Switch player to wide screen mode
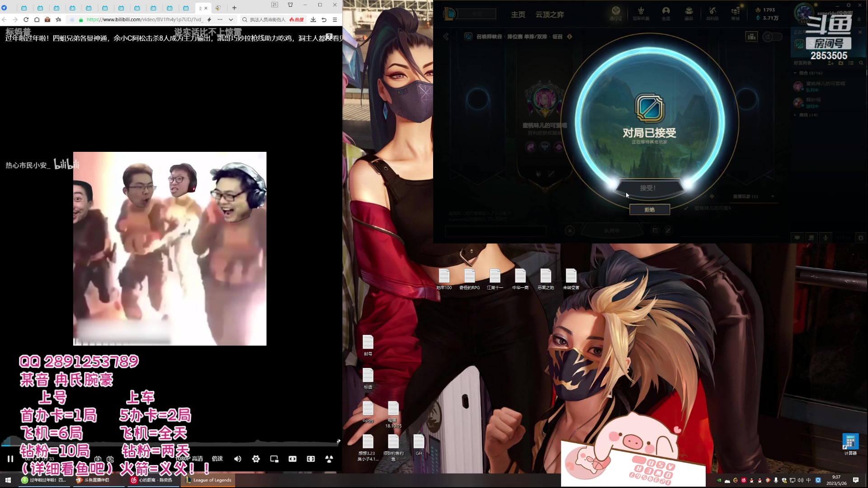This screenshot has height=488, width=868. click(x=292, y=459)
